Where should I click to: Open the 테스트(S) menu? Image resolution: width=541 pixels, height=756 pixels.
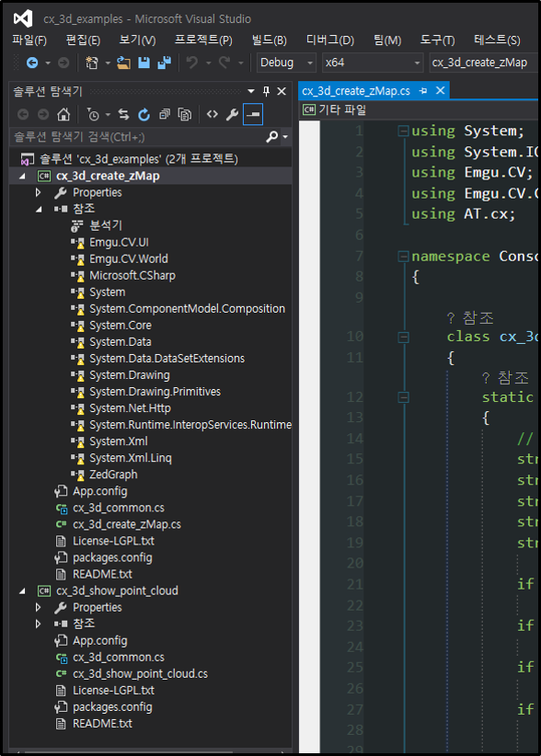[x=497, y=40]
